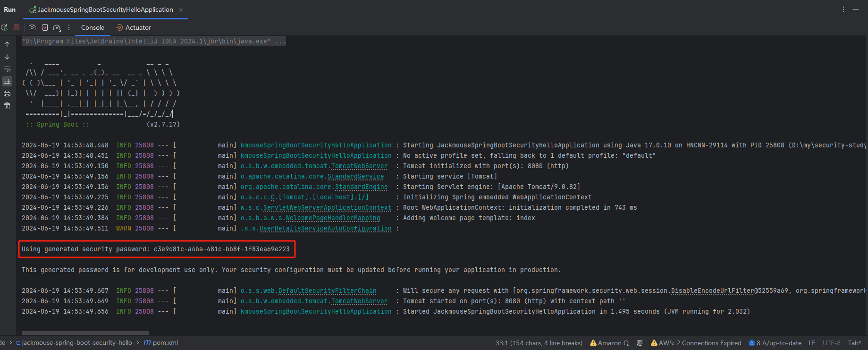
Task: Open the TomcatWebServer link on the Tomcat started line
Action: tap(359, 301)
